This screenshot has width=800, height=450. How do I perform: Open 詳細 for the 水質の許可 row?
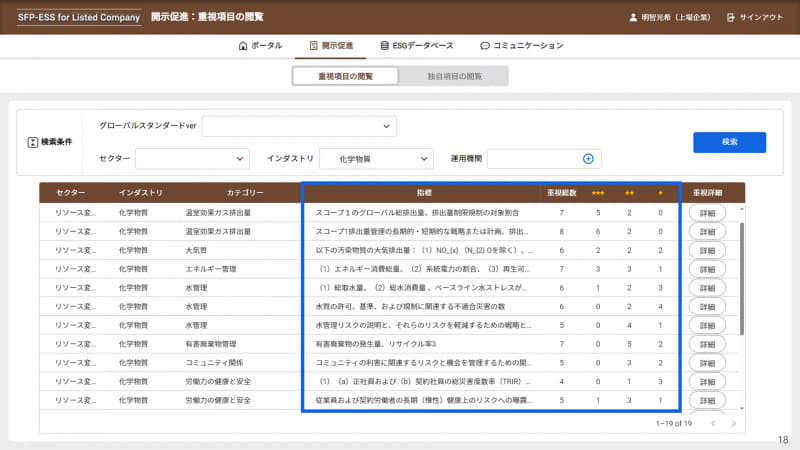pyautogui.click(x=707, y=307)
